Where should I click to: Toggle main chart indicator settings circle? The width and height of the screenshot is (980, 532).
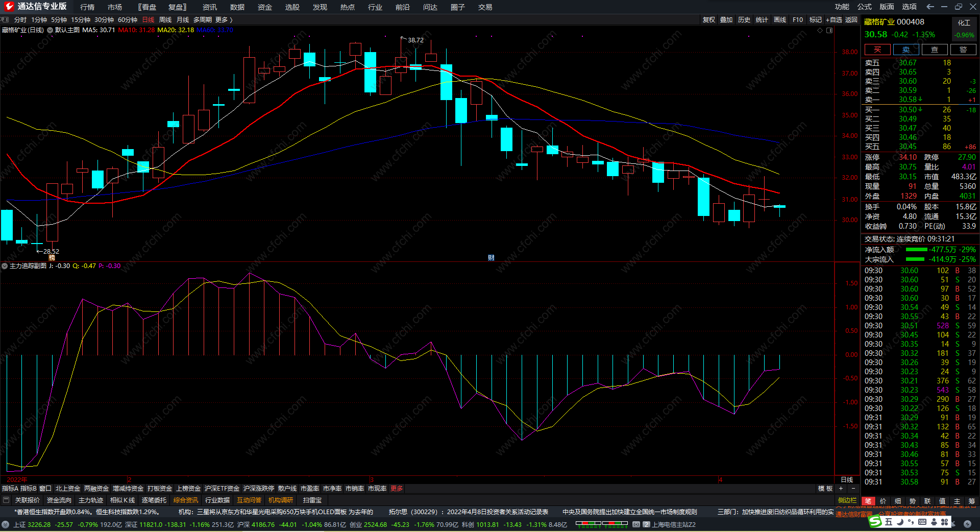(x=50, y=30)
